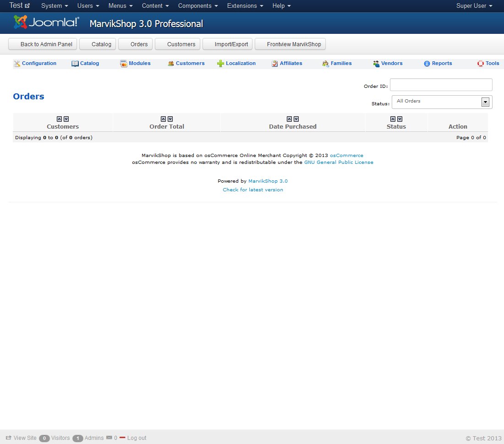
Task: Click Back to Admin Panel button
Action: pos(43,44)
